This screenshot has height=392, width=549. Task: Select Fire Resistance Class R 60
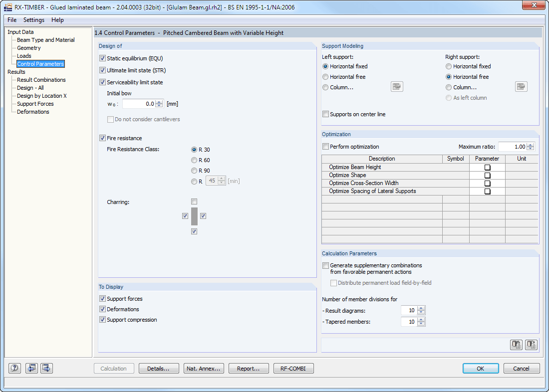194,160
